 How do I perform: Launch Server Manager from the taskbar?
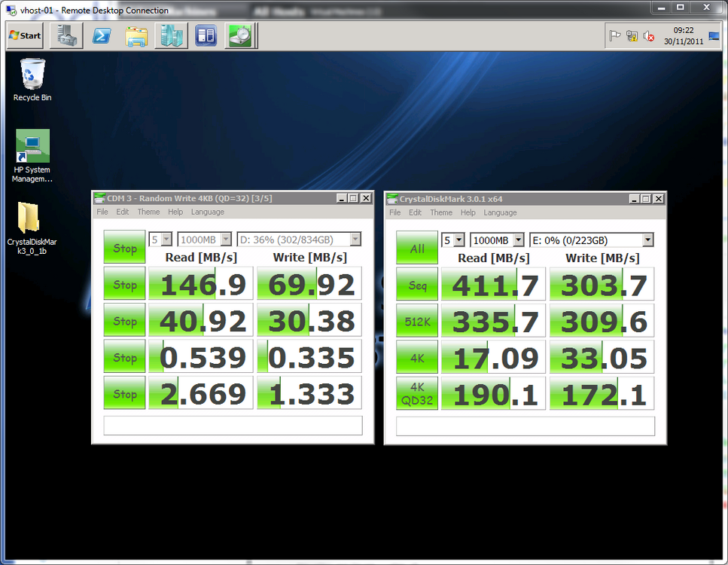pos(67,35)
